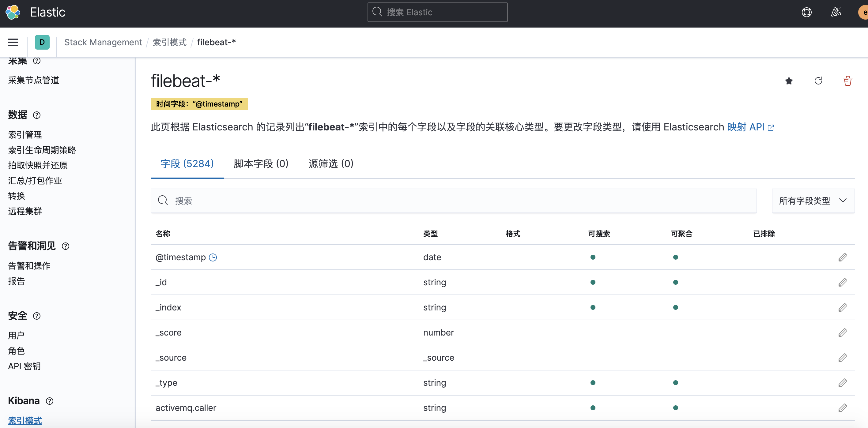Open API 密钥 in sidebar
Image resolution: width=868 pixels, height=428 pixels.
[x=24, y=366]
